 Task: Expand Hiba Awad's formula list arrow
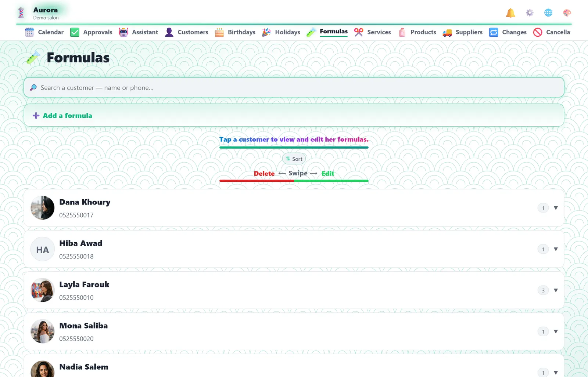[556, 249]
